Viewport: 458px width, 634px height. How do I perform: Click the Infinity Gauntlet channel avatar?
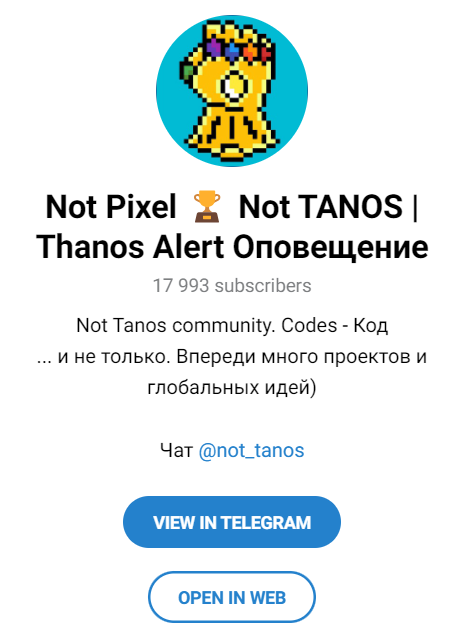coord(232,91)
